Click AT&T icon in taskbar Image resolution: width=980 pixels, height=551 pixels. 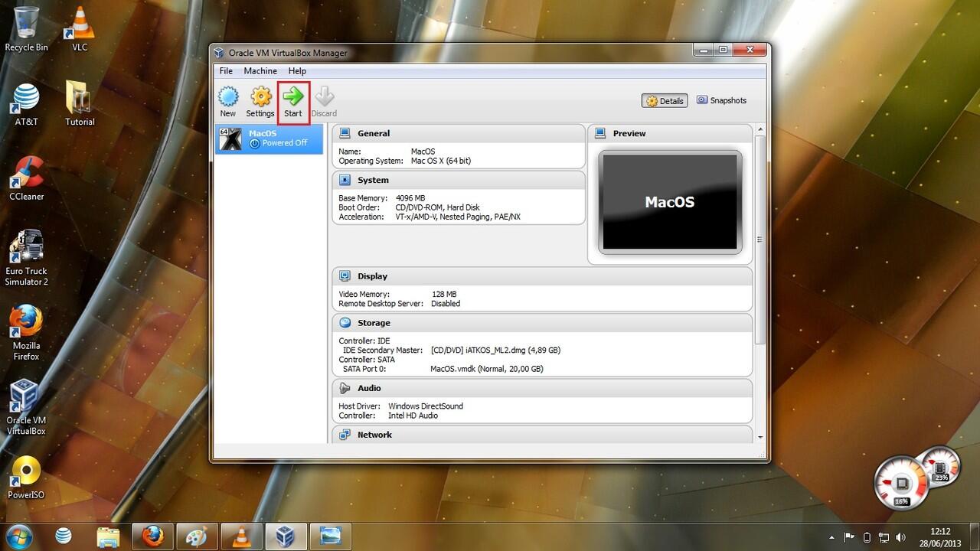click(x=64, y=536)
